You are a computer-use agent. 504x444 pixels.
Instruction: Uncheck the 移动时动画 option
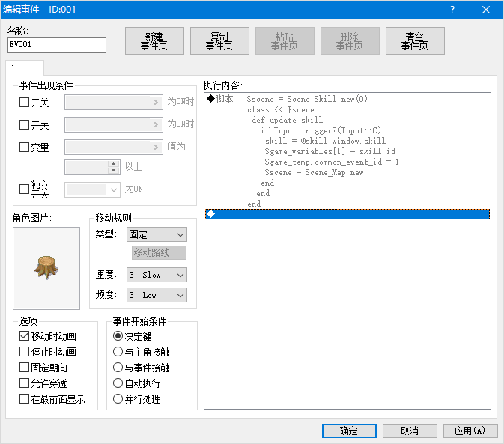(x=25, y=336)
